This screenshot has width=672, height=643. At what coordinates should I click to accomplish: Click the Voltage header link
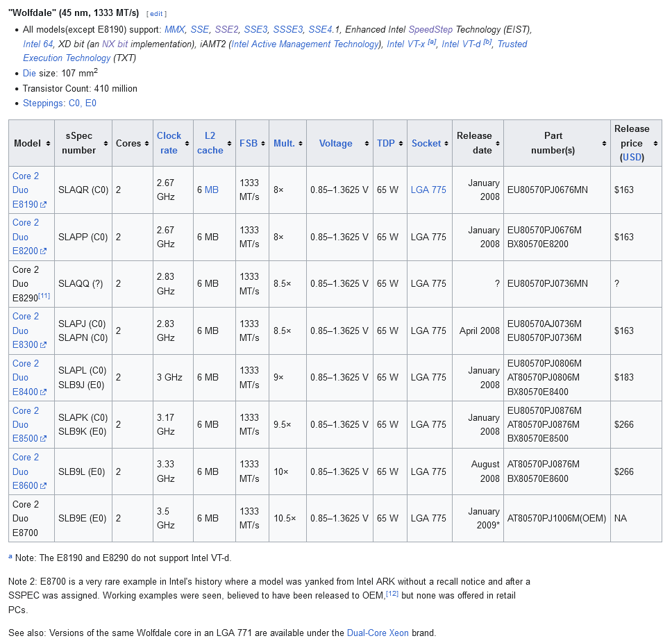(x=335, y=144)
